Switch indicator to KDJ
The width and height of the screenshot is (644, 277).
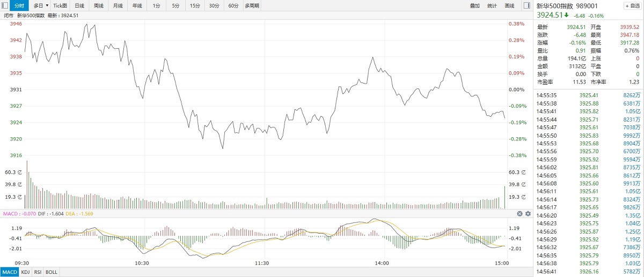coord(26,272)
